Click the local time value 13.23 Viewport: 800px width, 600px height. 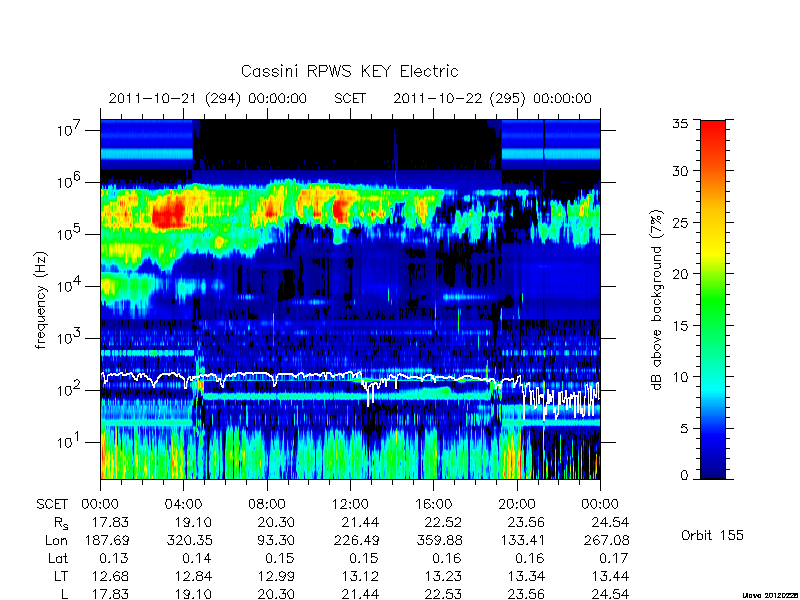443,577
